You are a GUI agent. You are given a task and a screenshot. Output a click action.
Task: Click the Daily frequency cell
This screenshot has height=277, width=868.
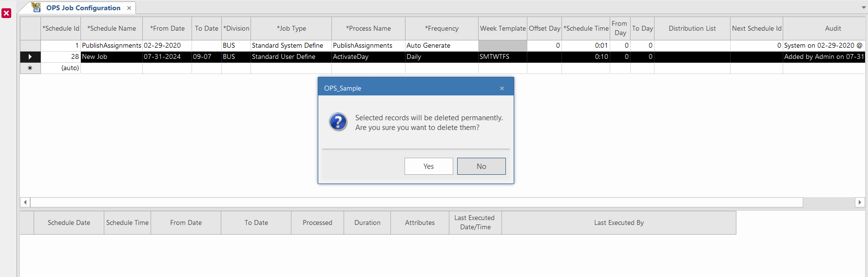coord(442,56)
